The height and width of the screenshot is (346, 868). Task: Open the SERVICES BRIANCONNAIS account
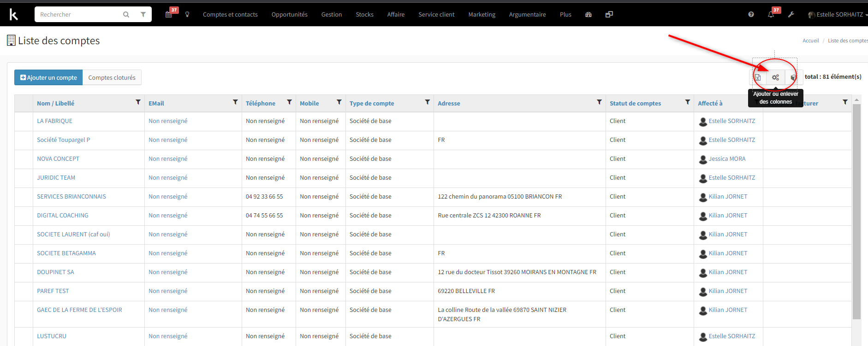(x=71, y=197)
